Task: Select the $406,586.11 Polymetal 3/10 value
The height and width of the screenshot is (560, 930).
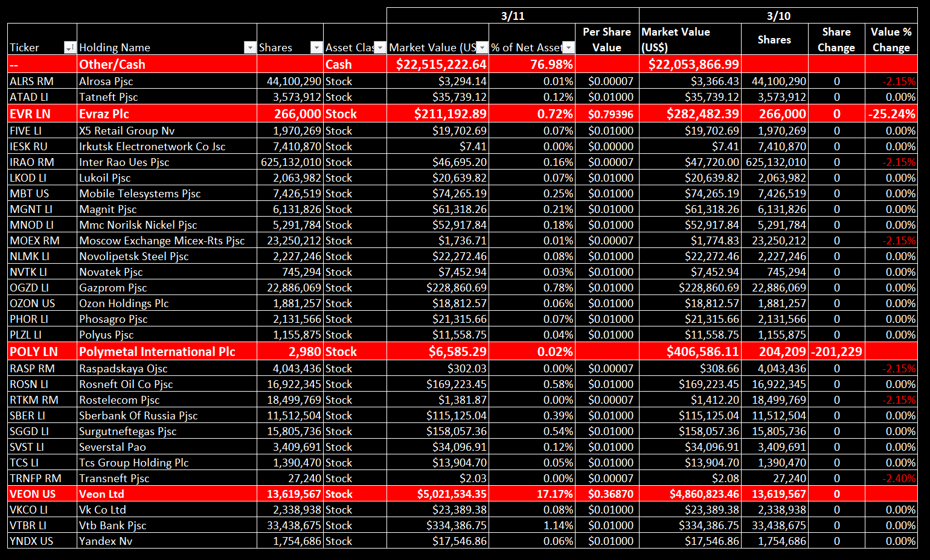Action: click(x=690, y=352)
